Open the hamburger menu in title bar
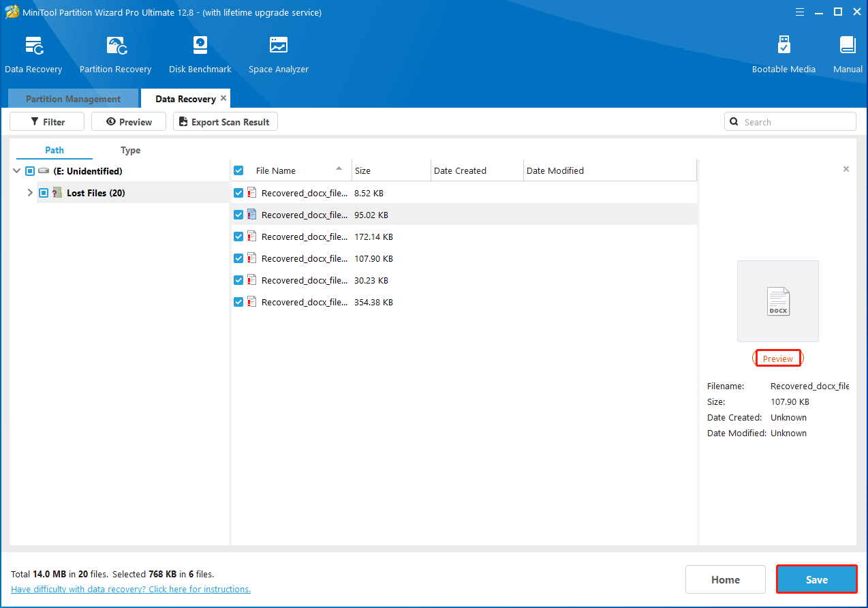Viewport: 868px width, 608px height. tap(799, 12)
